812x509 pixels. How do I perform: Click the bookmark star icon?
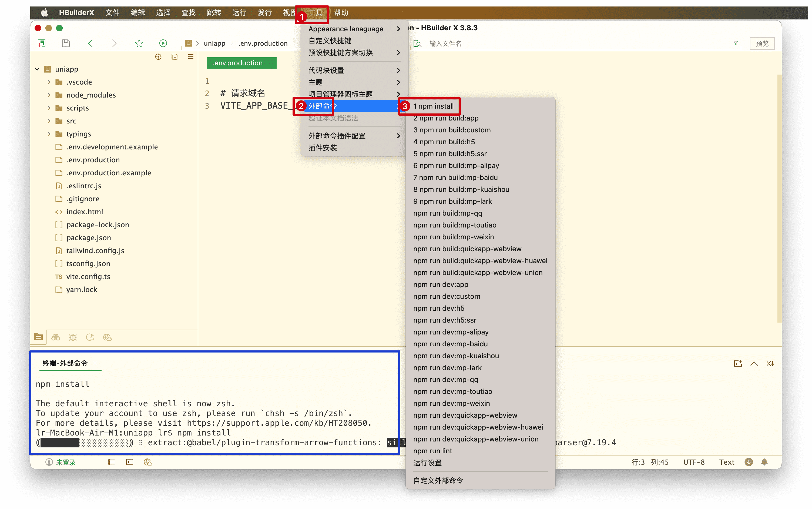pyautogui.click(x=139, y=43)
